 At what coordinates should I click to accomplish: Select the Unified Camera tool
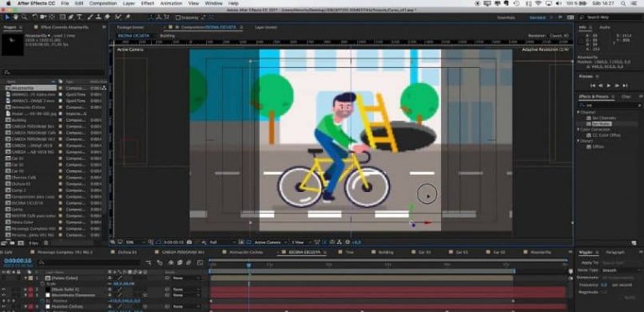coord(43,18)
